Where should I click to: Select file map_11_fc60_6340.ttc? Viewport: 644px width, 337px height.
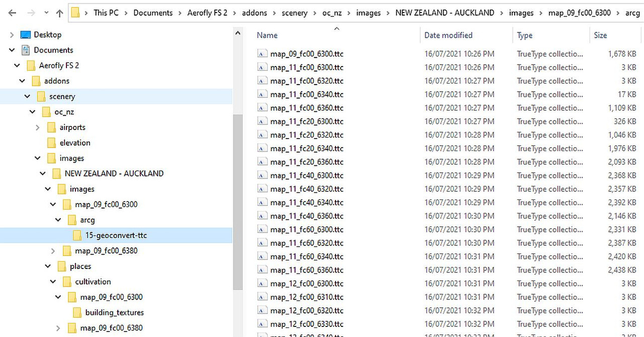[307, 256]
